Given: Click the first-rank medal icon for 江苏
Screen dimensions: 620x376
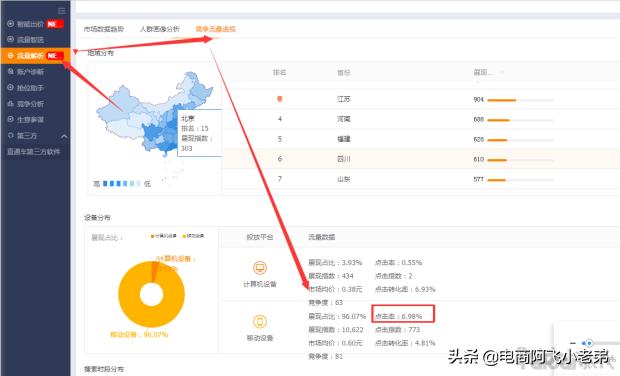Looking at the screenshot, I should 280,99.
